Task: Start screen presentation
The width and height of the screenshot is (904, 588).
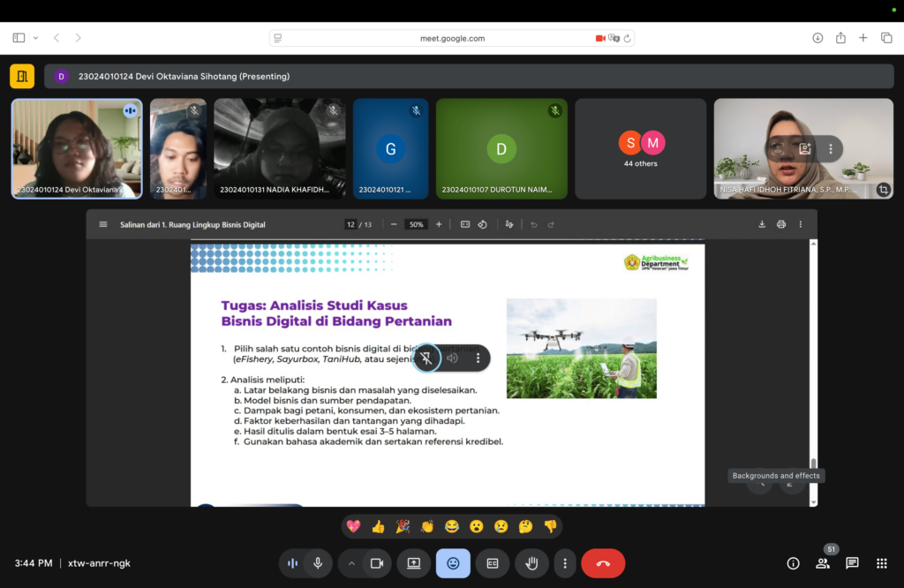Action: coord(414,563)
